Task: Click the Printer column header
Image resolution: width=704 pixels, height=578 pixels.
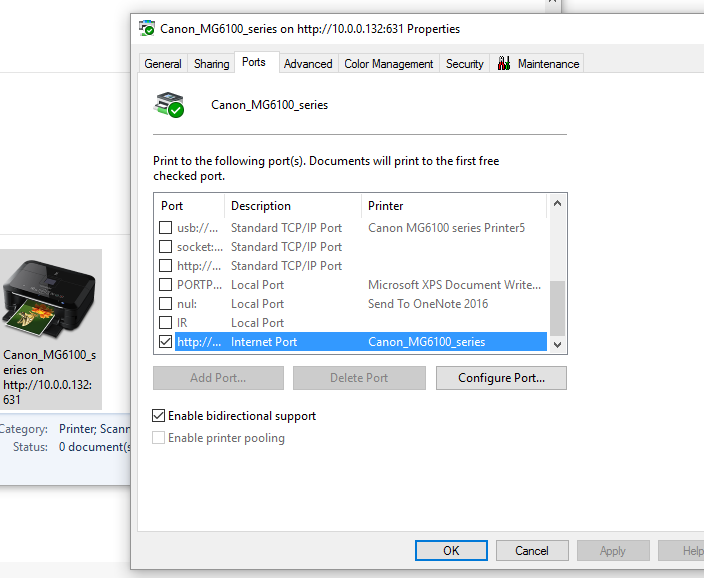Action: pyautogui.click(x=454, y=206)
